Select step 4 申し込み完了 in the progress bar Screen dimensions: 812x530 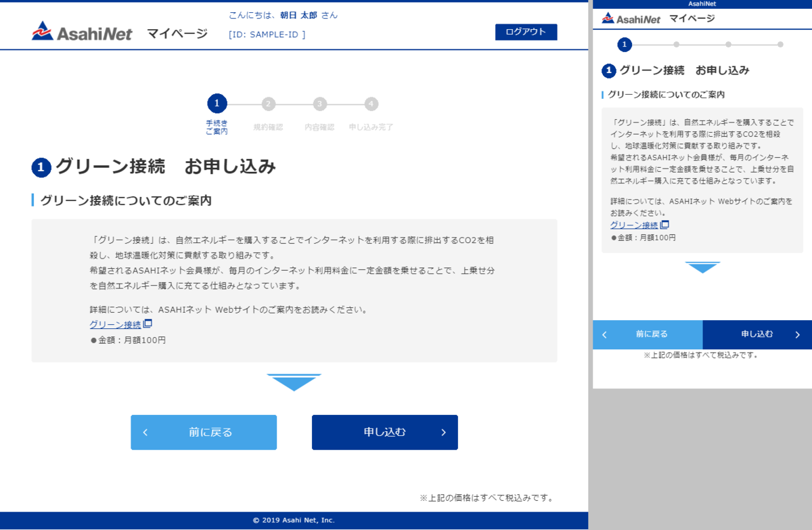pyautogui.click(x=371, y=104)
